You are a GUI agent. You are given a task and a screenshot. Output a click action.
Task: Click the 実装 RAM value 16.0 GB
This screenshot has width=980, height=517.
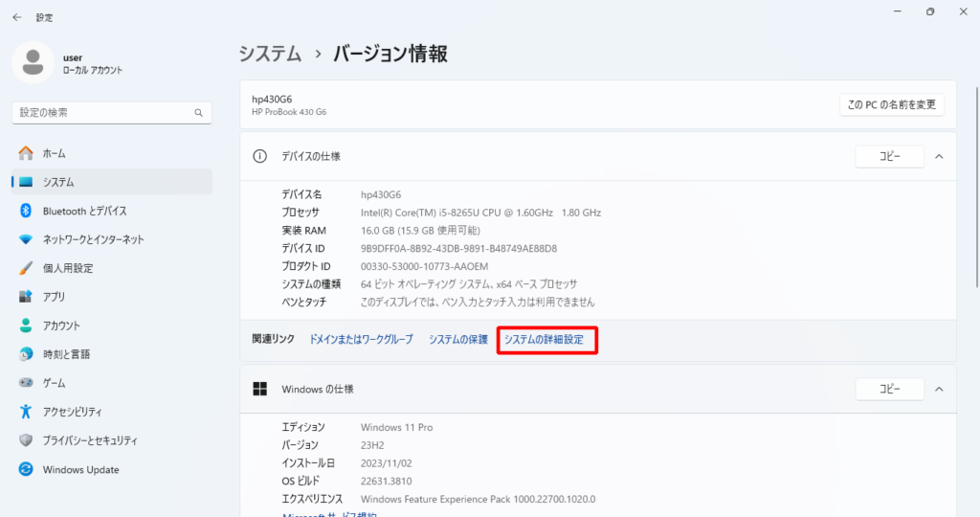coord(420,231)
